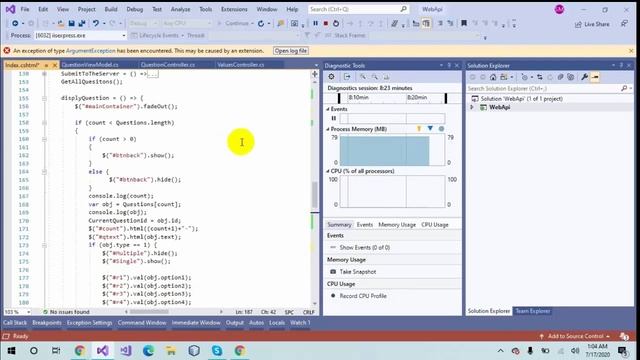The height and width of the screenshot is (360, 640).
Task: Click the Solution Explorer Home icon
Action: [x=493, y=77]
